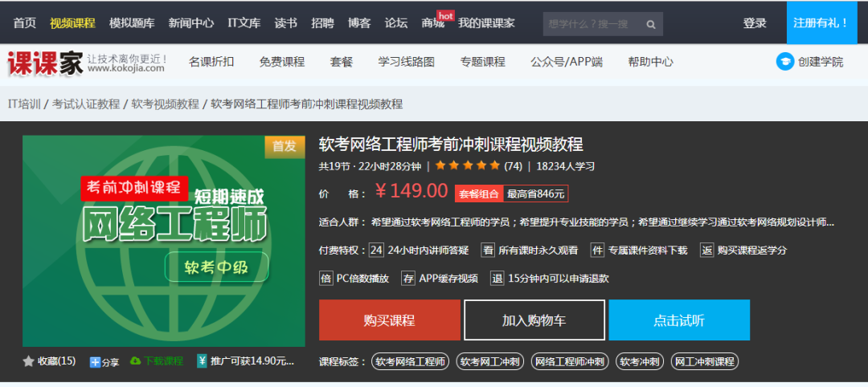
Task: Open 博客 in the top navigation
Action: [359, 23]
